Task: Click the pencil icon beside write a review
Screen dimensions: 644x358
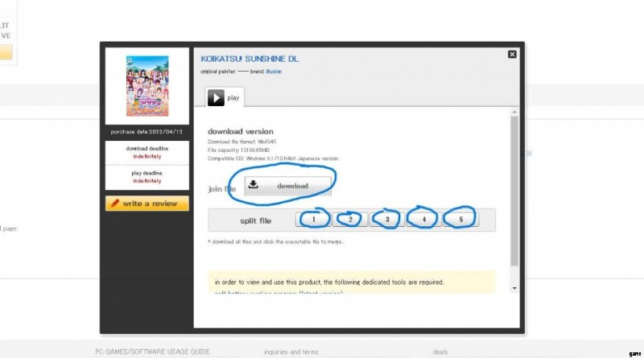Action: coord(114,204)
